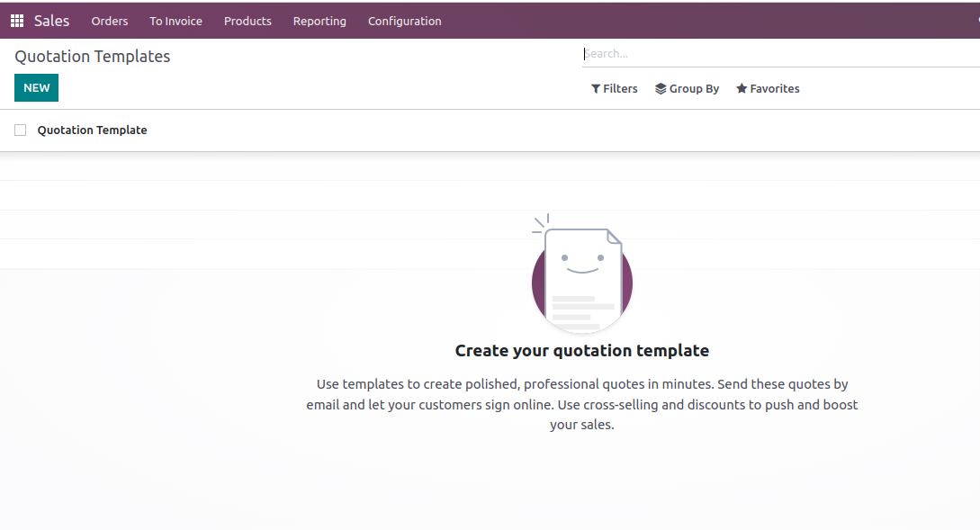Open the To Invoice menu
980x530 pixels.
(175, 21)
